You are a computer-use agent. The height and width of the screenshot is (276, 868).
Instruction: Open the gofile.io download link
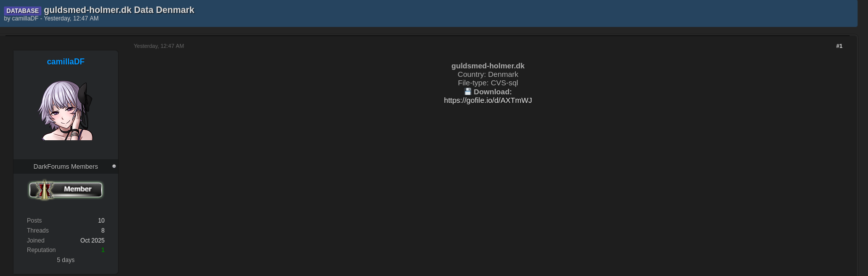coord(488,100)
